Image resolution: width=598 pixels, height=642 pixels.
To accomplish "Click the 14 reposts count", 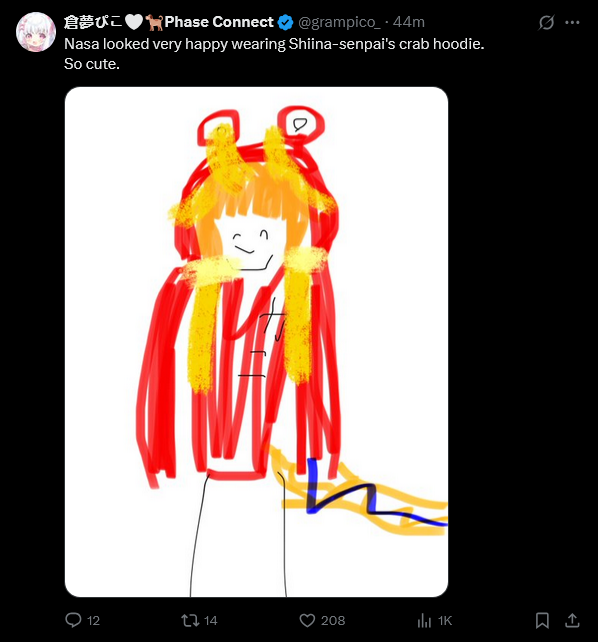I will coord(210,621).
